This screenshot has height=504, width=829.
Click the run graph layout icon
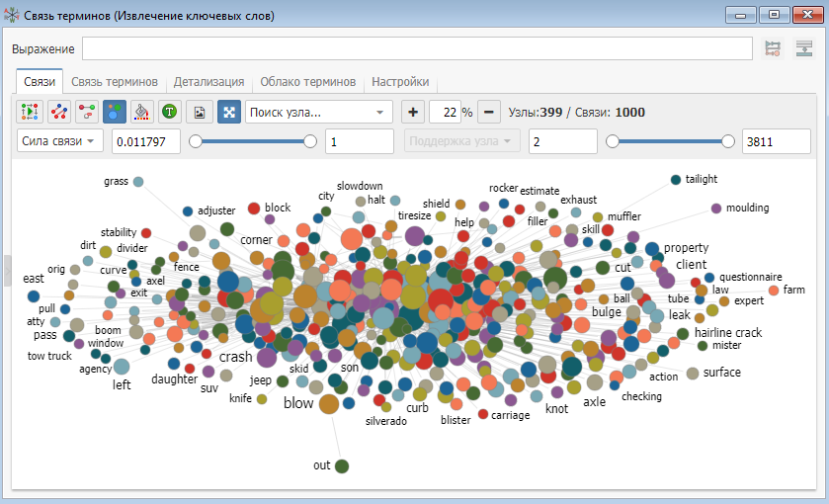30,113
